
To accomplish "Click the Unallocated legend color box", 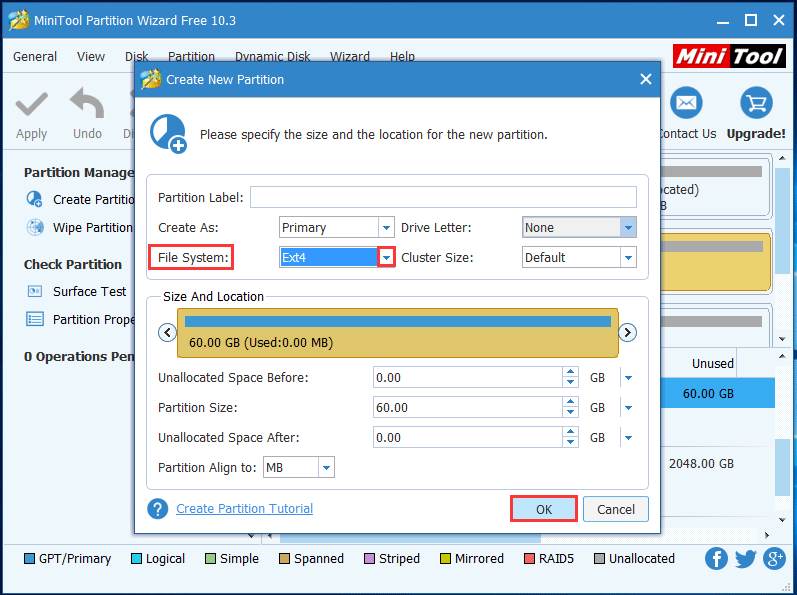I will 599,558.
